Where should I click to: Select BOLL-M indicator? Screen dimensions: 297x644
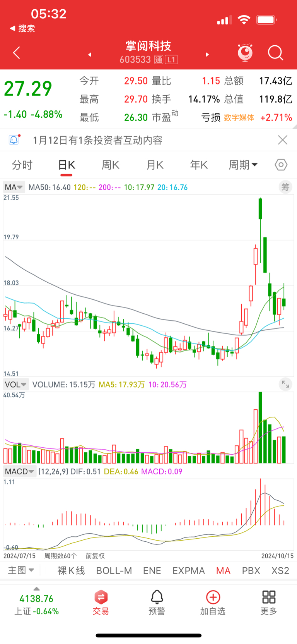(114, 570)
